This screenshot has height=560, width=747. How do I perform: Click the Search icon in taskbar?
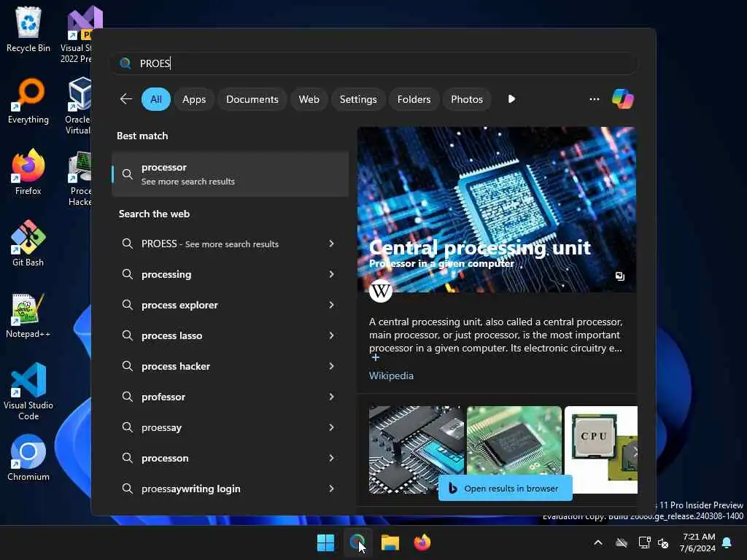(357, 542)
